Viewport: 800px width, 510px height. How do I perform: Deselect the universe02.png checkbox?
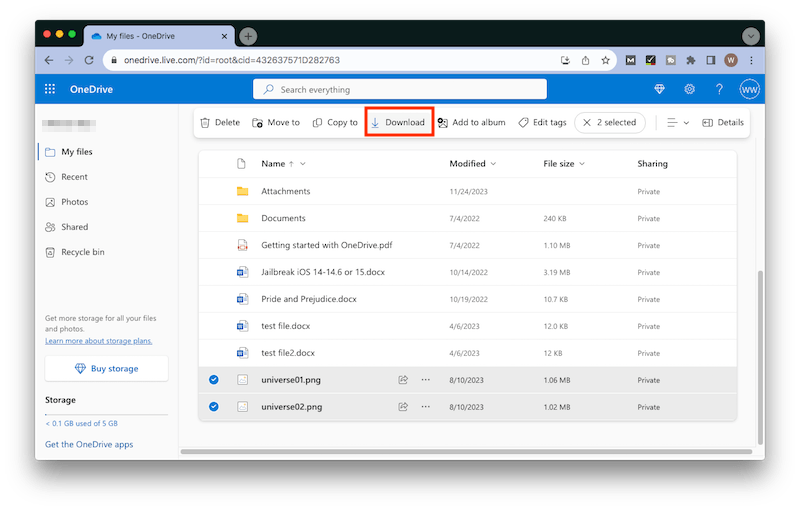coord(214,407)
